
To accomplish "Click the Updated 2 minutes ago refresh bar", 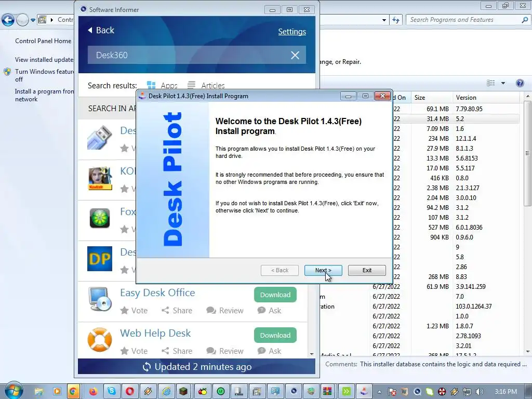I will click(x=197, y=367).
